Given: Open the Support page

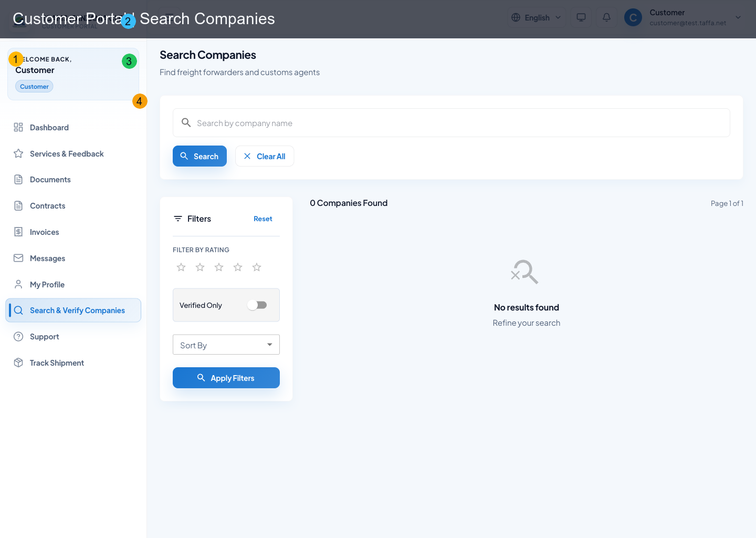Looking at the screenshot, I should [73, 337].
